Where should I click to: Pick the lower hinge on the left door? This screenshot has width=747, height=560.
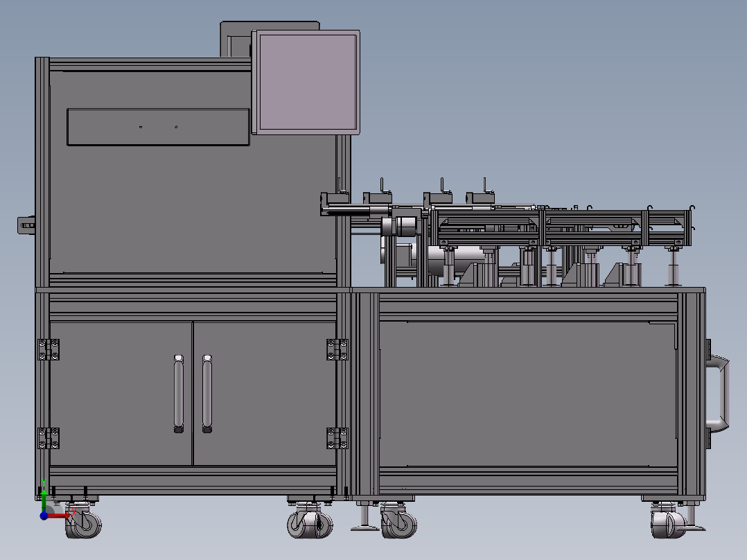coord(49,438)
